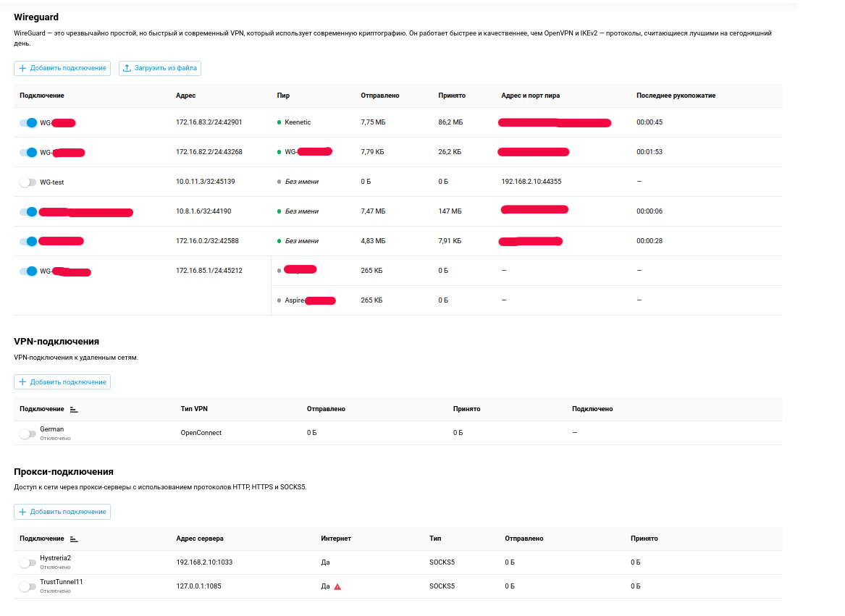Click the green status dot beside the Keenetic peer
Screen dimensions: 845x616
(279, 122)
